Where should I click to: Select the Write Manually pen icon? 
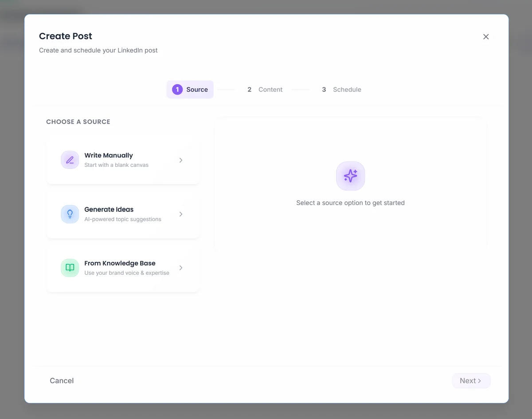click(70, 160)
